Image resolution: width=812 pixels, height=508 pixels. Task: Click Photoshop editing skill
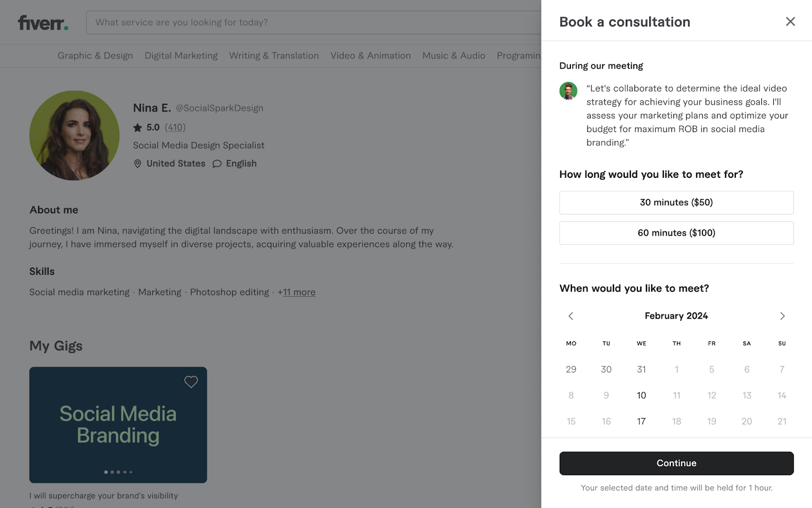[229, 293]
